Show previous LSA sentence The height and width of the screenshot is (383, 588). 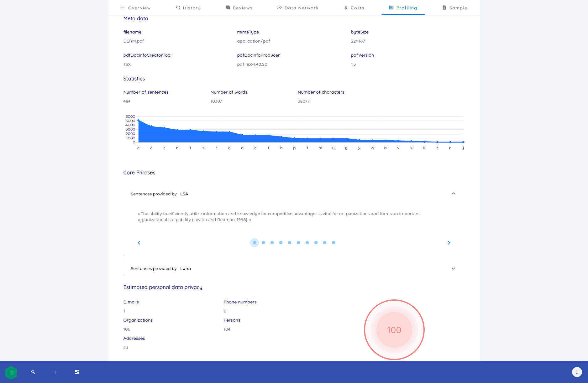coord(139,243)
